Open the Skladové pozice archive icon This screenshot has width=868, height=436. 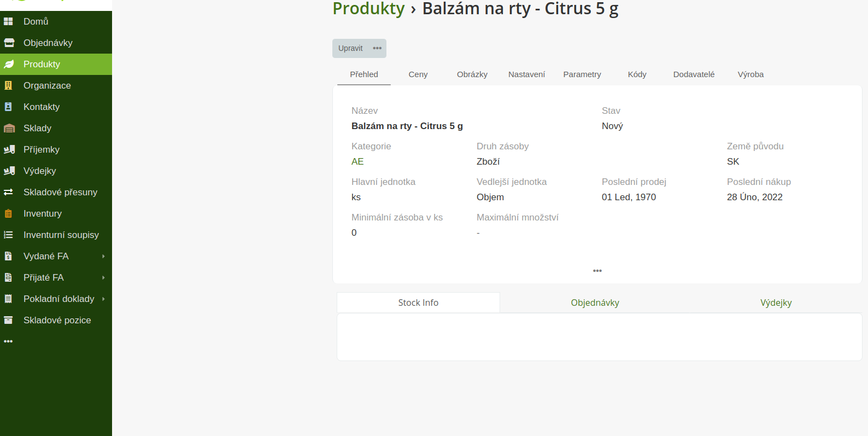[8, 320]
